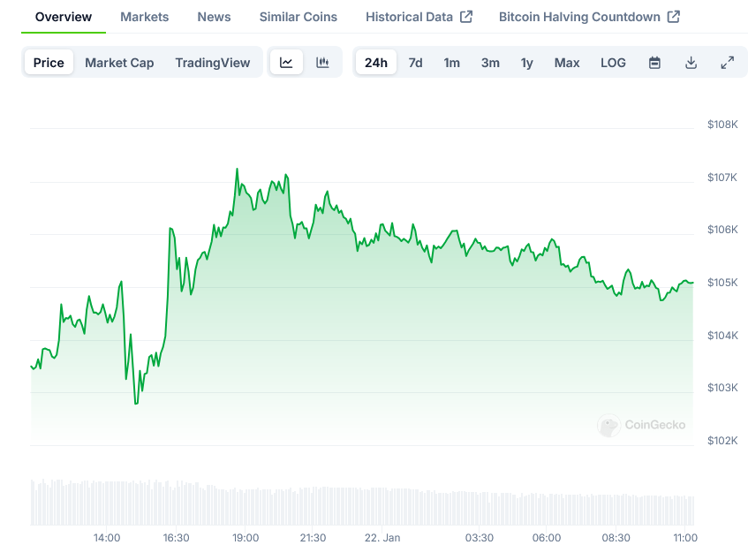Download chart data icon
The width and height of the screenshot is (748, 560).
pos(691,63)
